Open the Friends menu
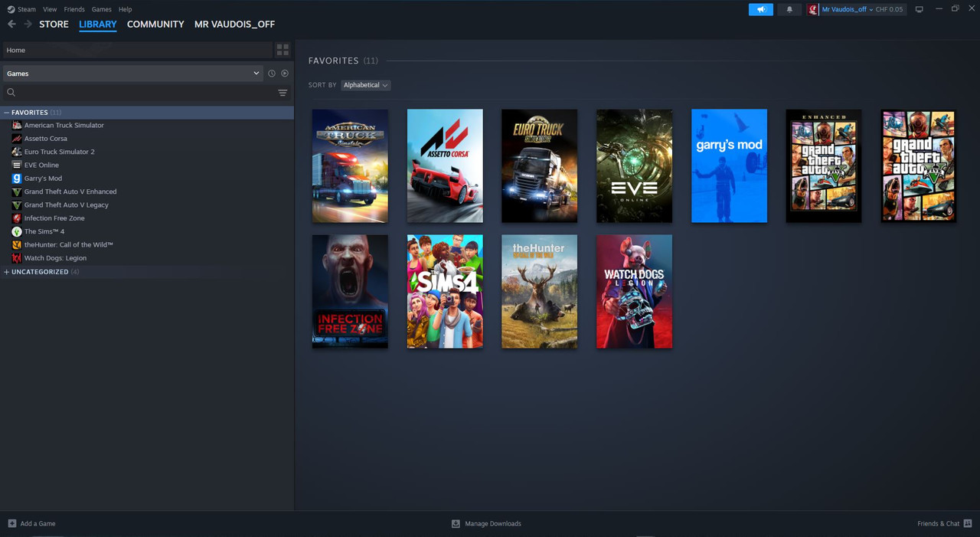980x537 pixels. pos(74,9)
